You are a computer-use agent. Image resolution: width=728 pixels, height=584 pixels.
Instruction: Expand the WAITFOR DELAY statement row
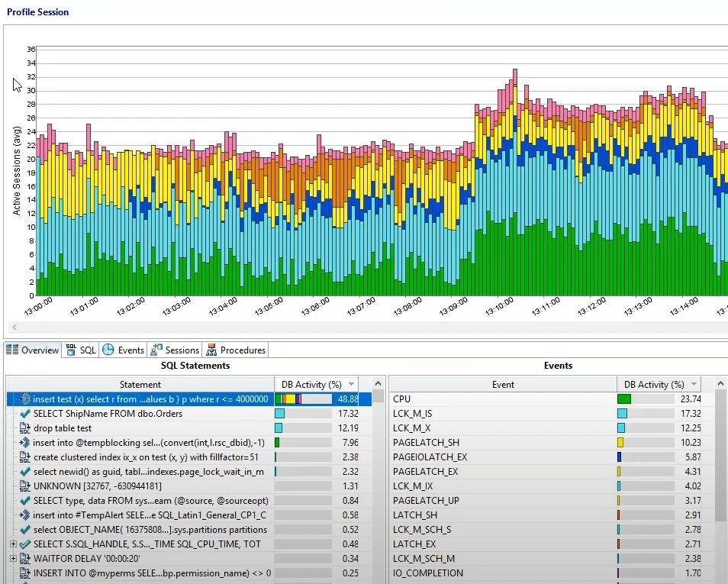(x=13, y=559)
